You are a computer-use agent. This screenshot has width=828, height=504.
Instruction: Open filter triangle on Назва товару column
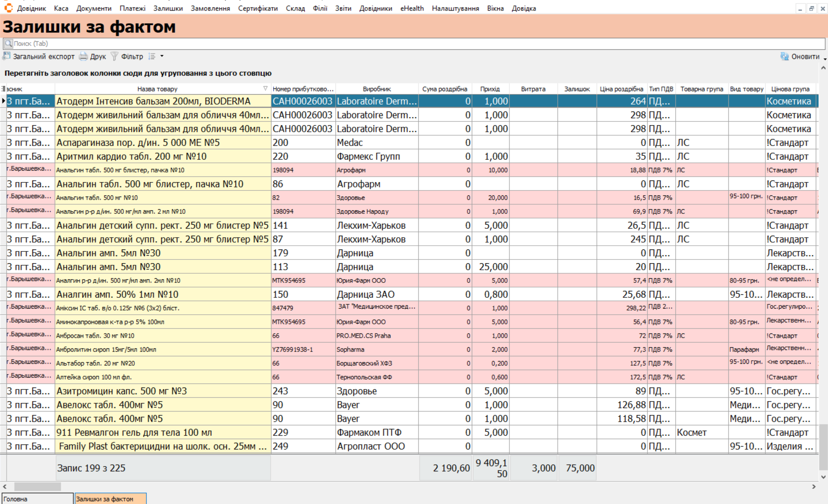tap(265, 89)
